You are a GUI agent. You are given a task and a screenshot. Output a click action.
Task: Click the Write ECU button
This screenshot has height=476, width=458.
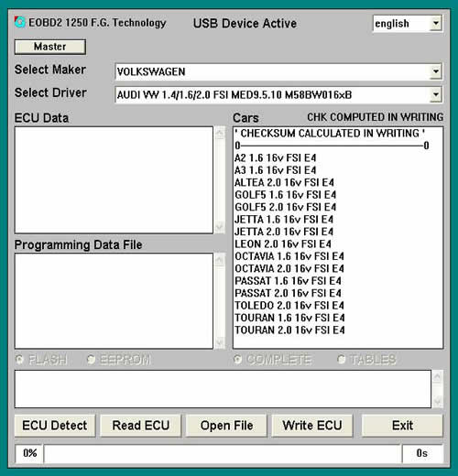pos(312,426)
